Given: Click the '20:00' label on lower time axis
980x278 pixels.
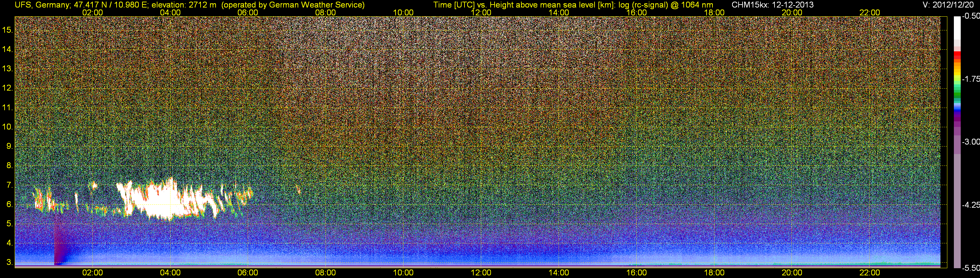Looking at the screenshot, I should (792, 273).
